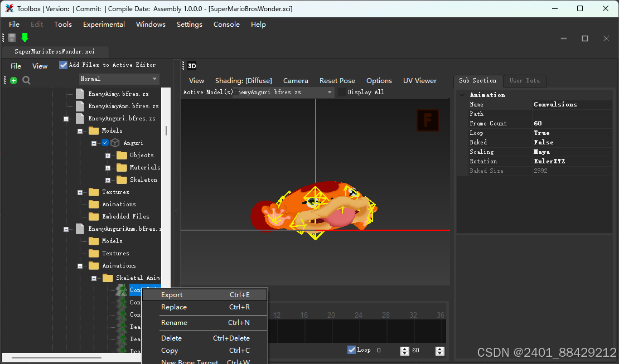
Task: Expand the Objects folder node
Action: (108, 156)
